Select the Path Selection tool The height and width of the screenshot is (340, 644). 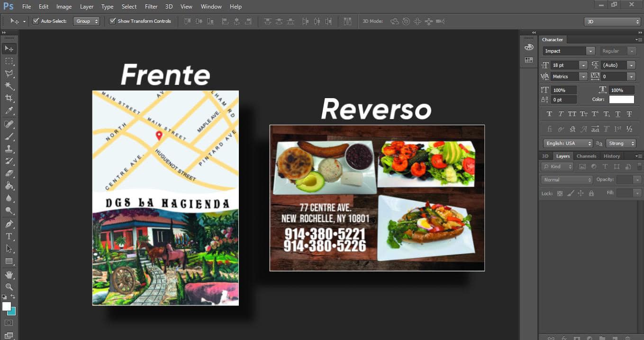9,248
